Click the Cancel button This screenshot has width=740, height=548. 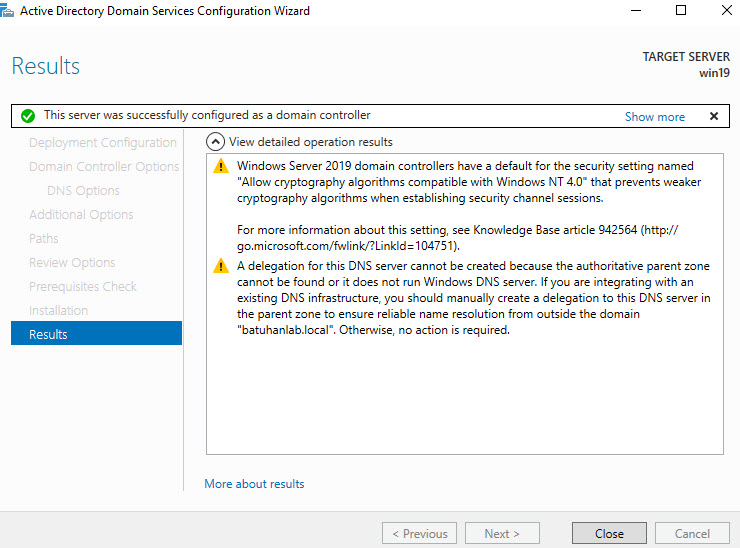pyautogui.click(x=692, y=533)
